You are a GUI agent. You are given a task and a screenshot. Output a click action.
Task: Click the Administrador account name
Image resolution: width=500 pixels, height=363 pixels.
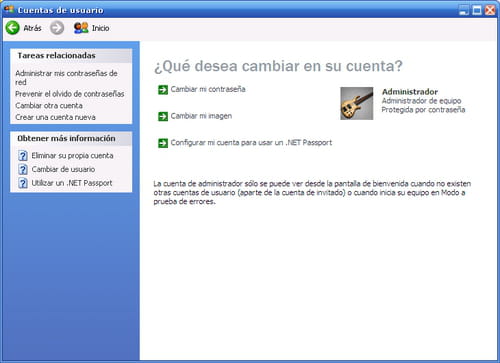click(410, 92)
